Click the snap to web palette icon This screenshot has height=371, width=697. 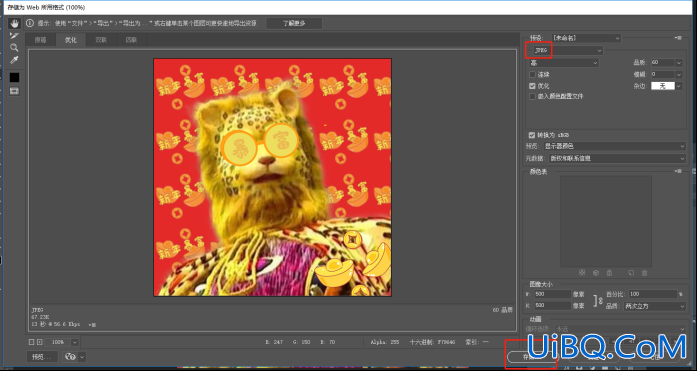coord(582,272)
